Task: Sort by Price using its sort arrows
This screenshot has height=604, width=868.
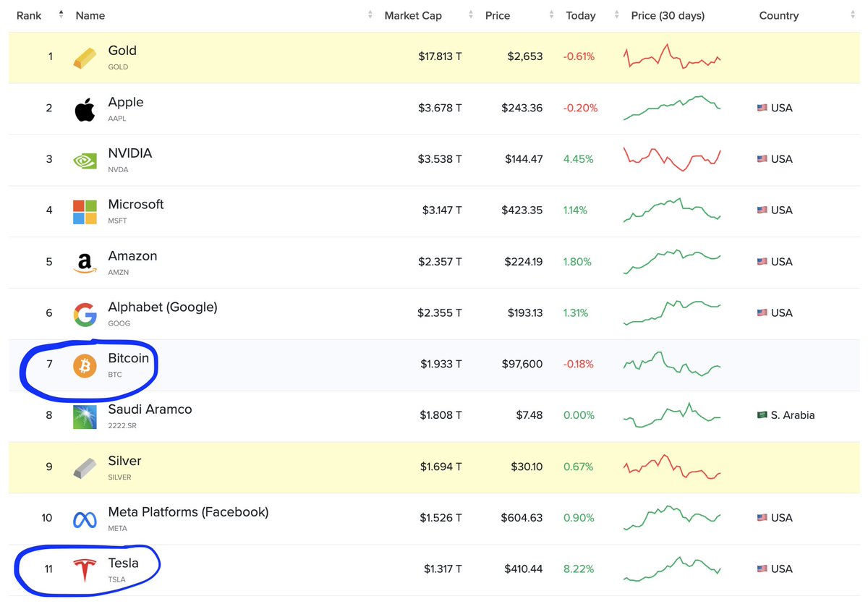Action: coord(552,15)
